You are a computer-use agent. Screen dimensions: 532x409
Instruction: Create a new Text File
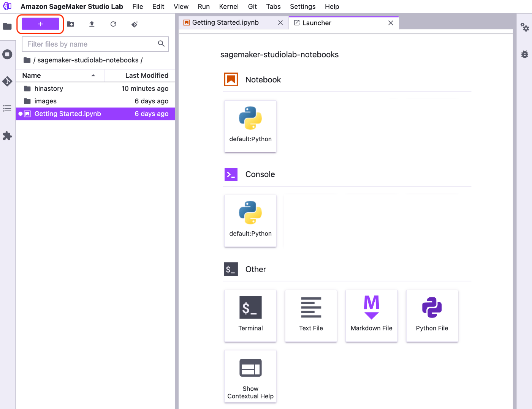pos(311,316)
